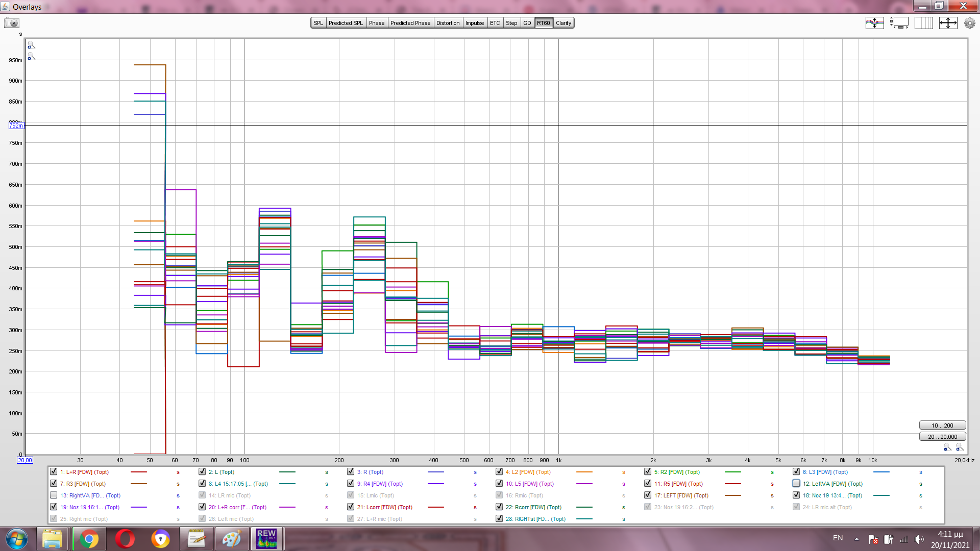Click horizontal zoom-out magnifier near frequency axis

click(947, 447)
